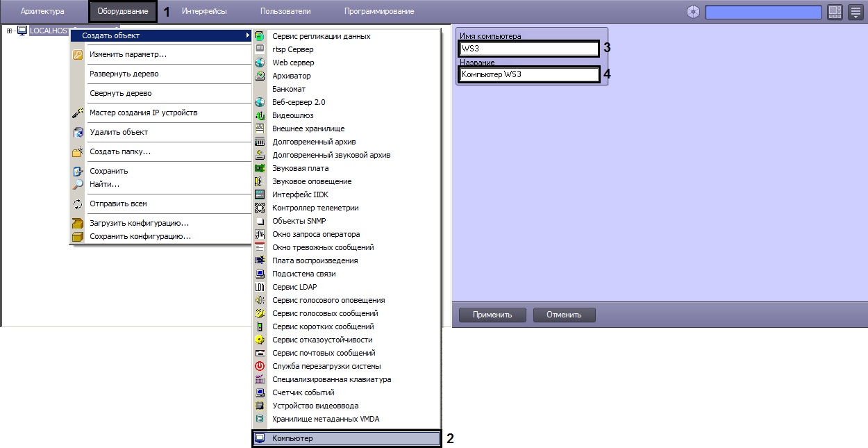Expand the LOCALHOST tree node

[9, 31]
